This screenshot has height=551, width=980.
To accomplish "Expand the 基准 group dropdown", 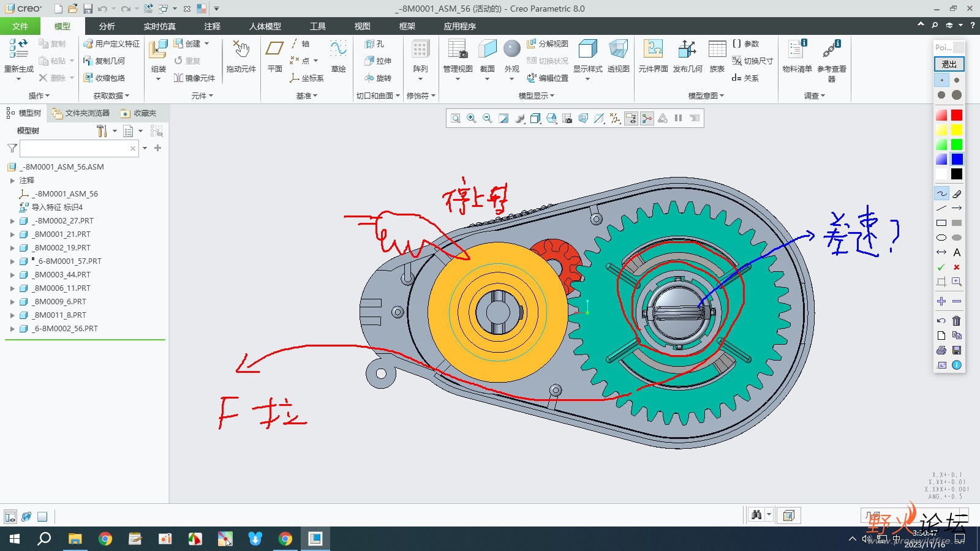I will 307,96.
